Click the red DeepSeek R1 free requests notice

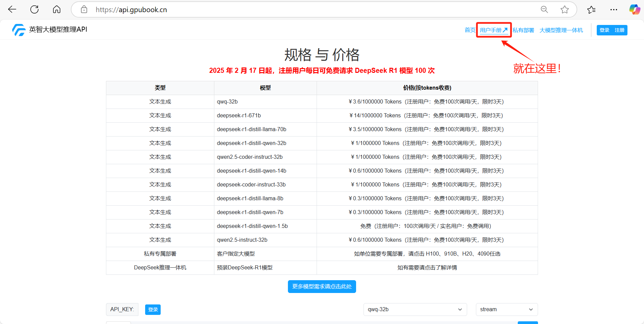pos(322,70)
